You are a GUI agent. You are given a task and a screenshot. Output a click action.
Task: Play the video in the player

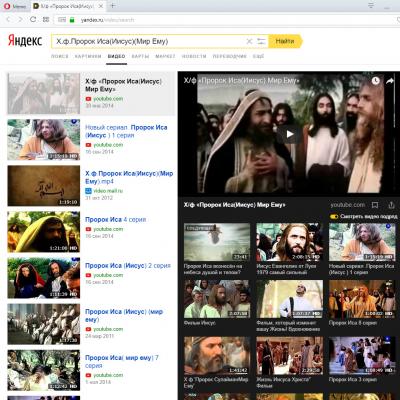290,134
